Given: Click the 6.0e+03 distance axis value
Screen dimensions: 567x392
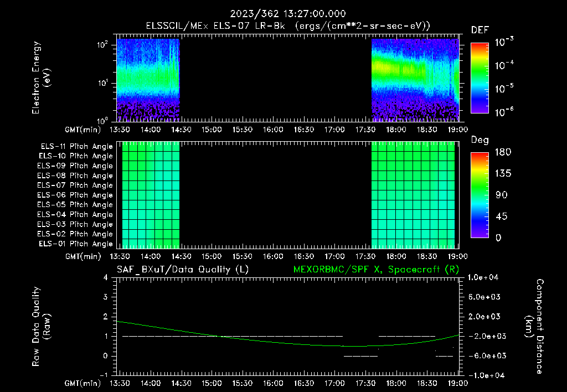Looking at the screenshot, I should pyautogui.click(x=484, y=297).
